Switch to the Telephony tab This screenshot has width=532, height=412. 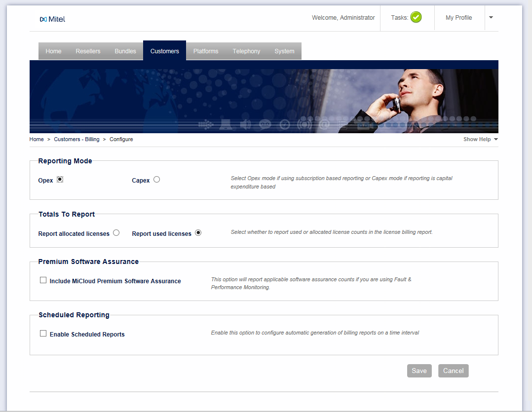coord(246,51)
